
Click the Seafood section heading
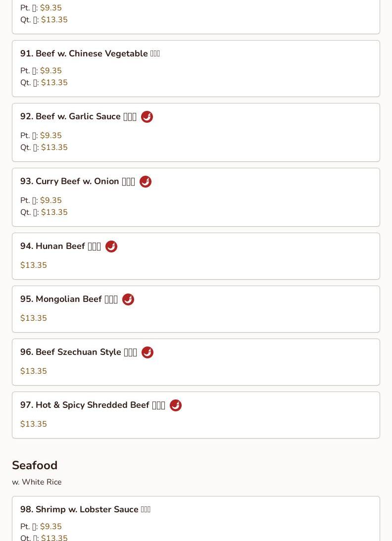35,465
